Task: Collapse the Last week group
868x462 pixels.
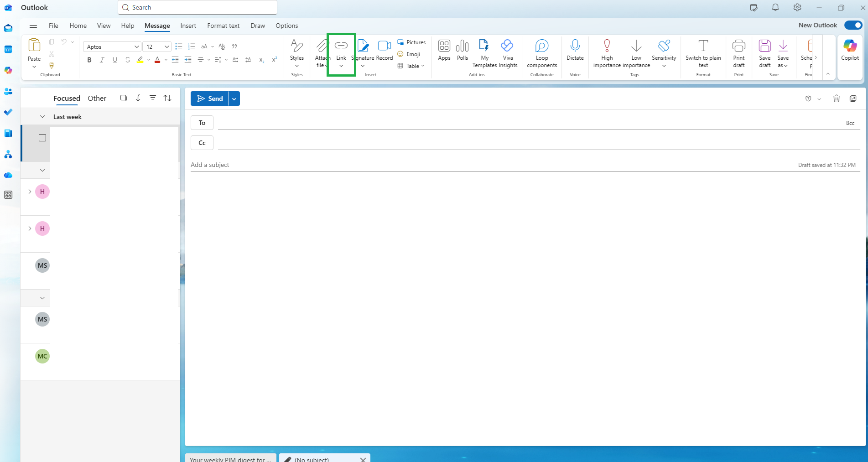Action: [x=42, y=117]
